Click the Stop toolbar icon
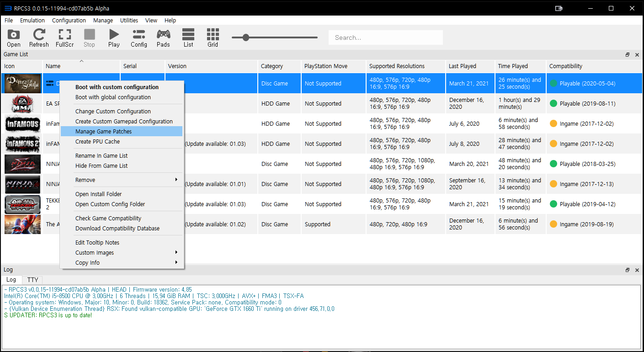Screen dimensions: 644x352 pos(90,38)
